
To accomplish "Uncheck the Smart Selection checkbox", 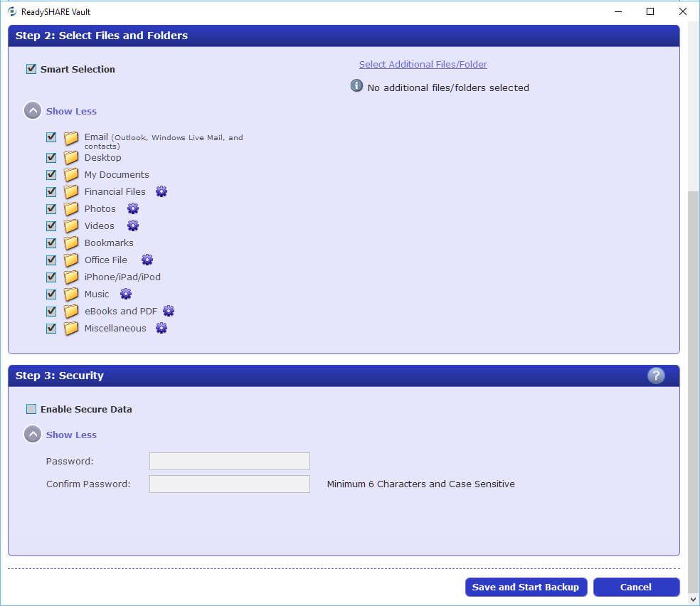I will click(x=31, y=69).
